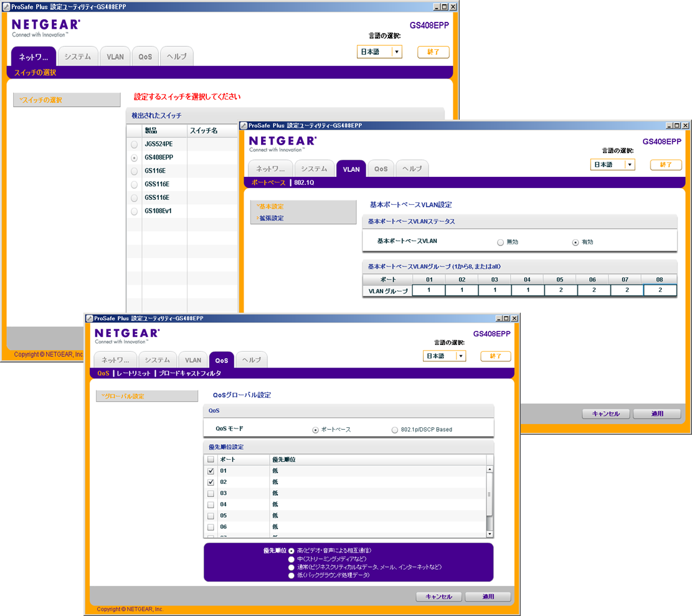
Task: Open VLAN tab in QoS window
Action: point(193,360)
